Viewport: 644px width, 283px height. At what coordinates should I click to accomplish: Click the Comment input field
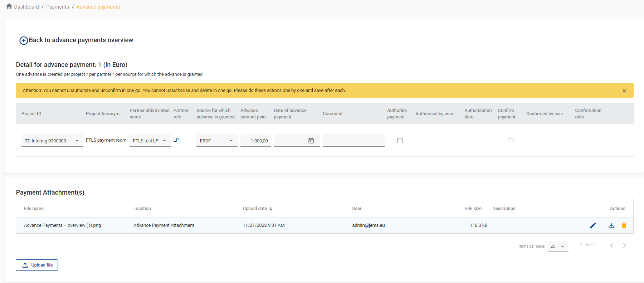[x=353, y=140]
